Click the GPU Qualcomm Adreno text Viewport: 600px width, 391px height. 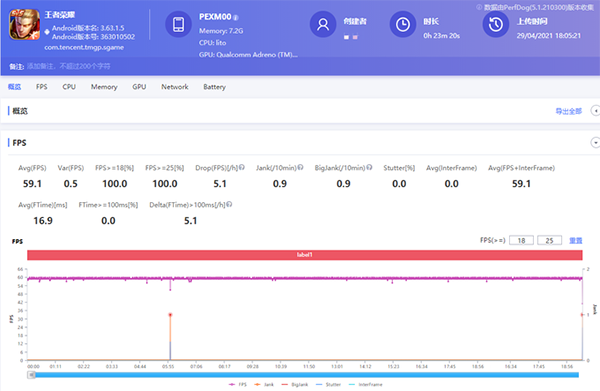(x=248, y=55)
